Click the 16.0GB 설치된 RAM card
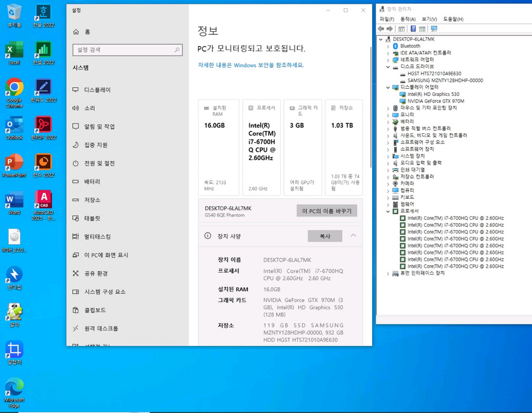The image size is (532, 413). (218, 148)
